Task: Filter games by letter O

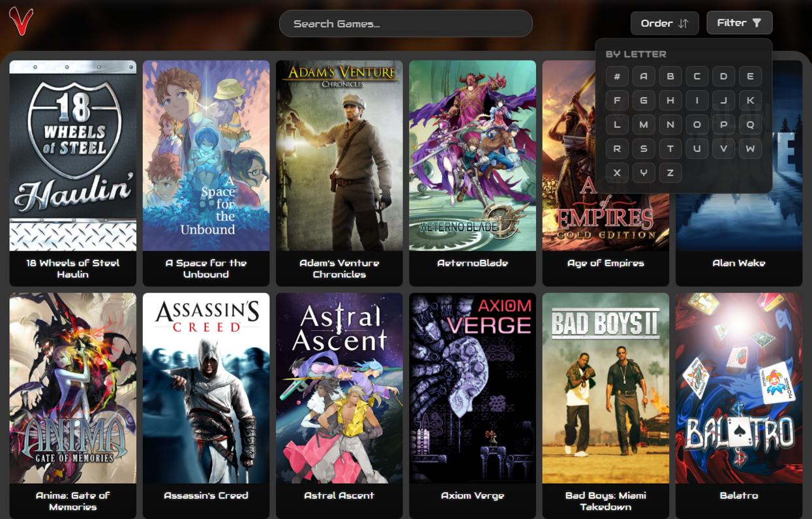Action: pos(697,125)
